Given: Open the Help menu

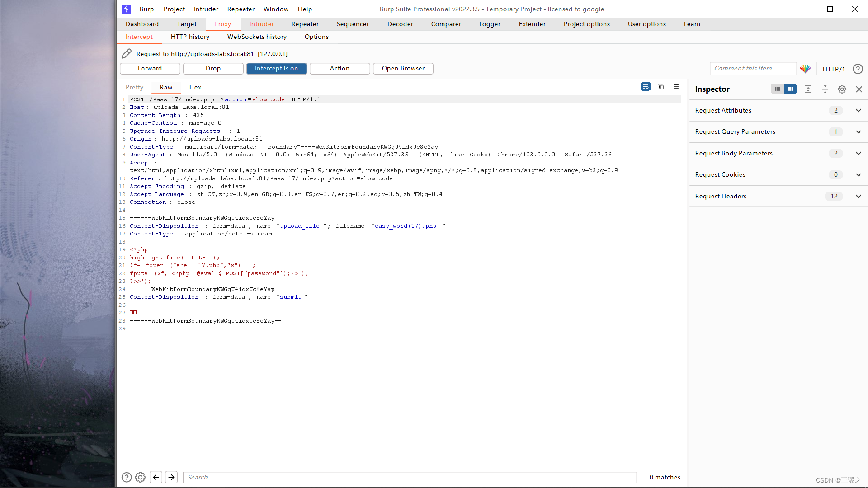Looking at the screenshot, I should pos(305,9).
